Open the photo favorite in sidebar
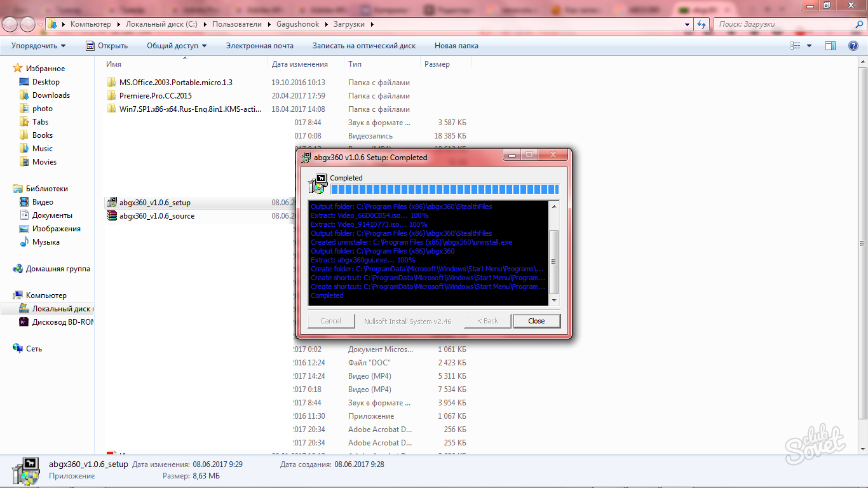 pyautogui.click(x=43, y=109)
